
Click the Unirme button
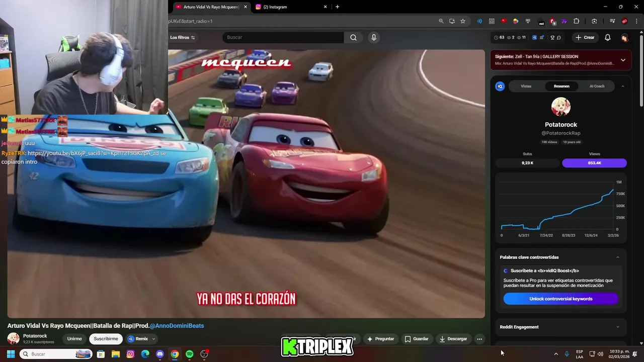(x=74, y=339)
